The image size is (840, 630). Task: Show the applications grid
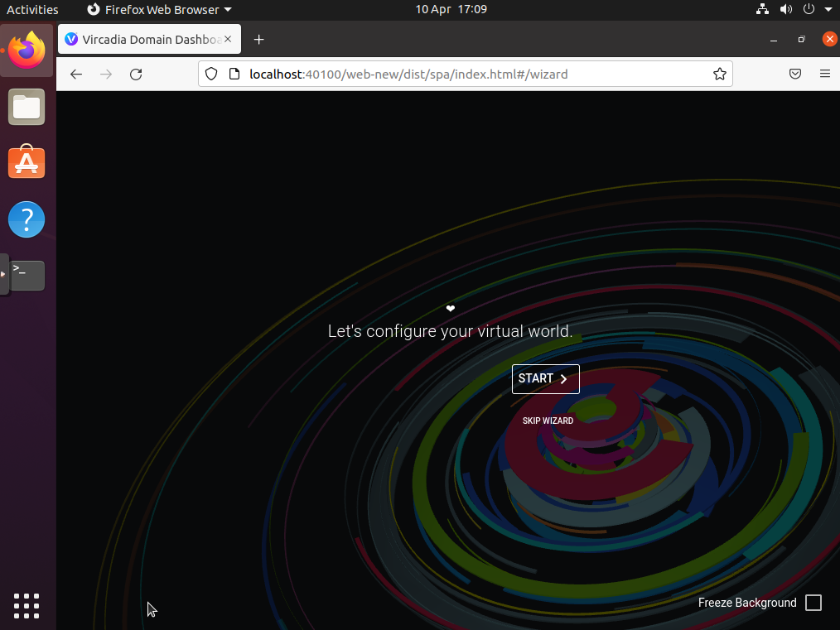27,606
